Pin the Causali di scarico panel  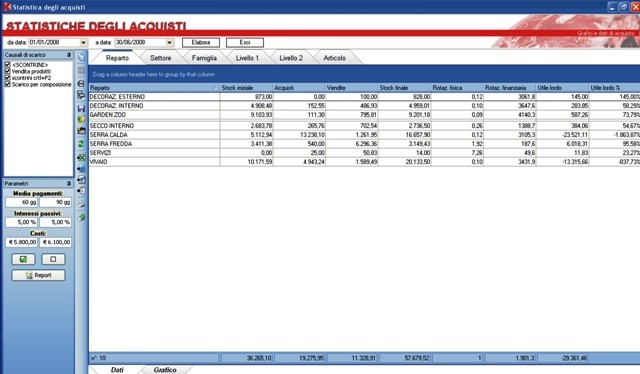click(69, 55)
